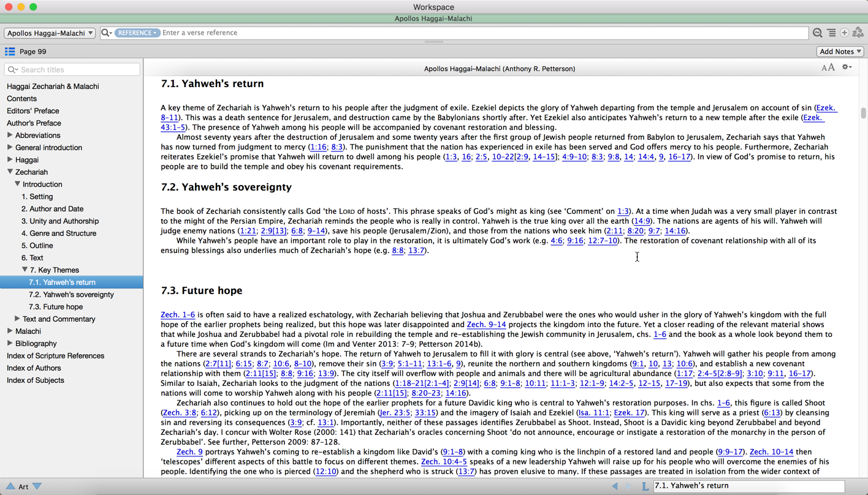Collapse the 7. Key Themes section
Image resolution: width=868 pixels, height=495 pixels.
[x=25, y=270]
